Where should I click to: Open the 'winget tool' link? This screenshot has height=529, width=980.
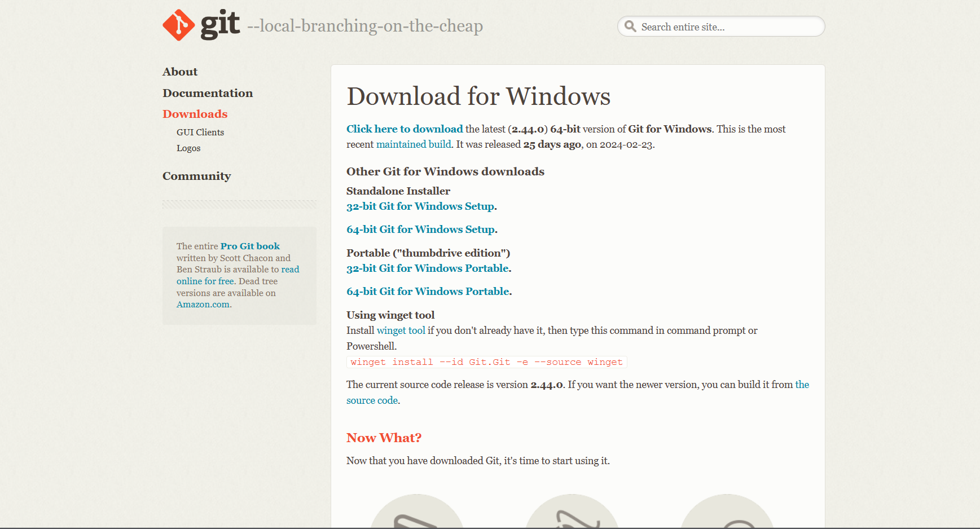401,330
